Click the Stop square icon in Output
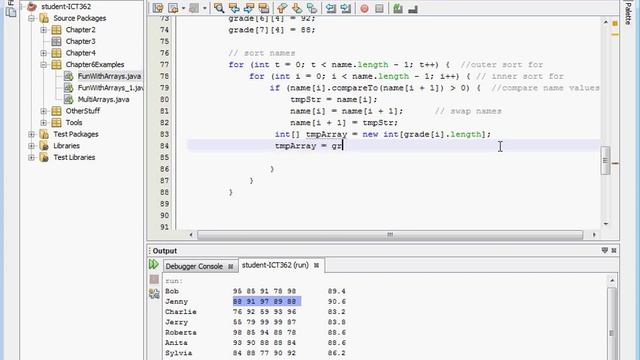640x360 pixels. pyautogui.click(x=154, y=279)
